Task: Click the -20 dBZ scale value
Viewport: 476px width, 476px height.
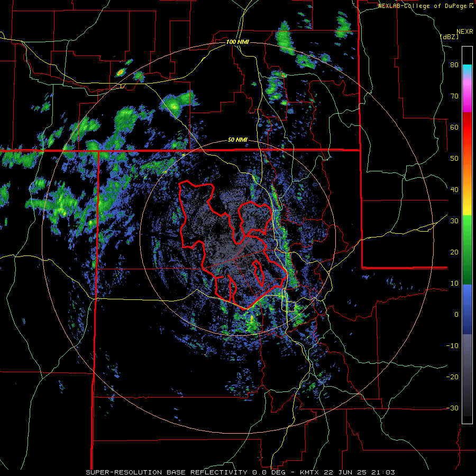Action: tap(452, 377)
